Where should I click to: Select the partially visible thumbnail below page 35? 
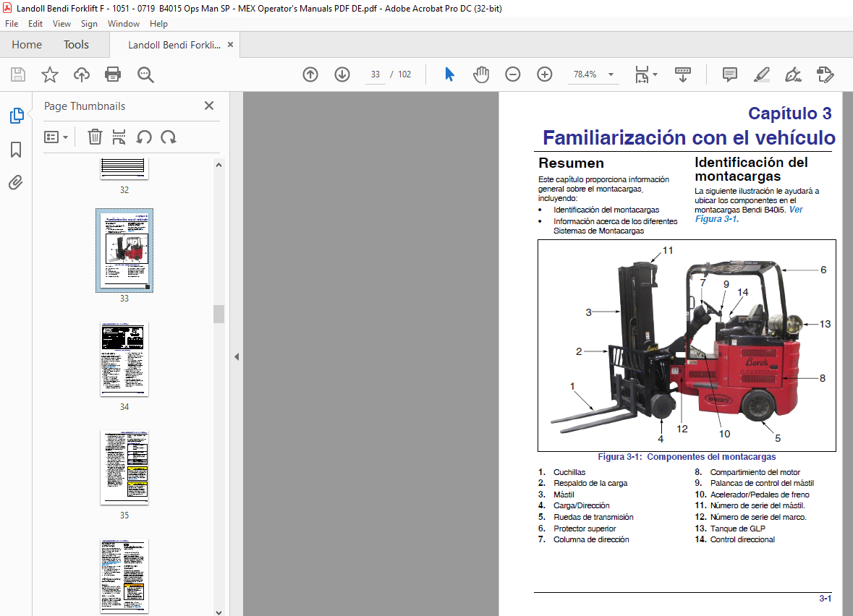[x=124, y=576]
